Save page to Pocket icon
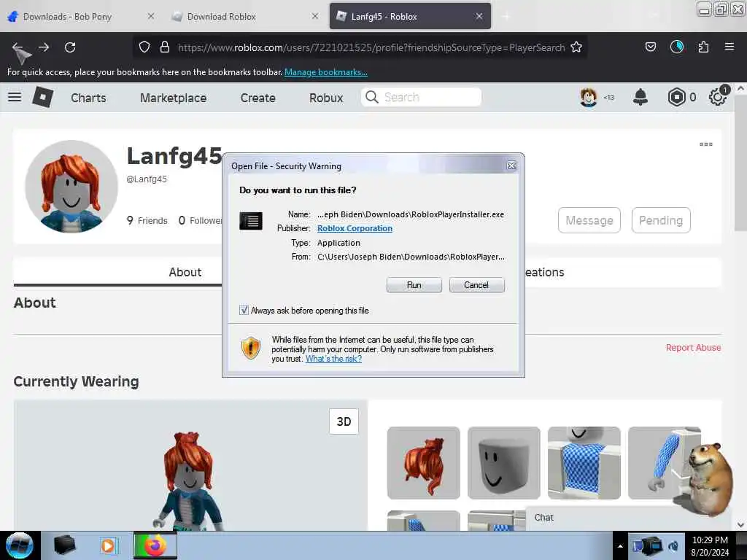The width and height of the screenshot is (747, 560). pos(650,47)
